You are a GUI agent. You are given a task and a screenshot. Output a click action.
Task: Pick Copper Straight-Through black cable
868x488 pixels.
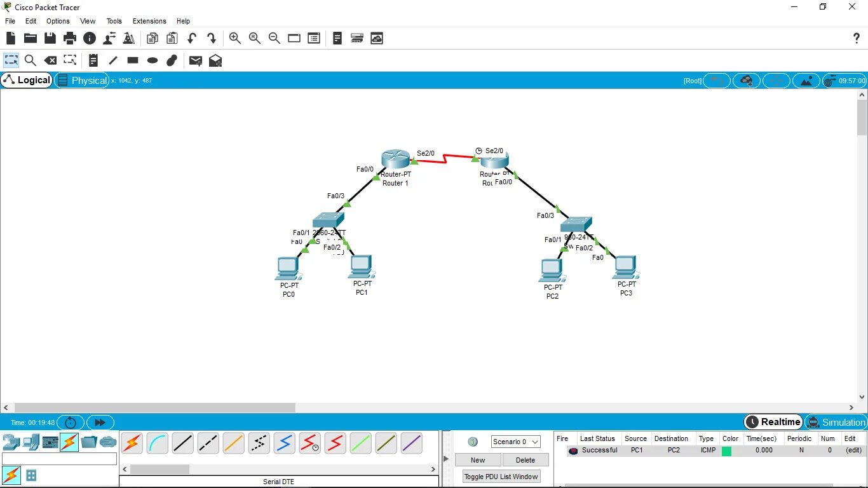pos(182,443)
